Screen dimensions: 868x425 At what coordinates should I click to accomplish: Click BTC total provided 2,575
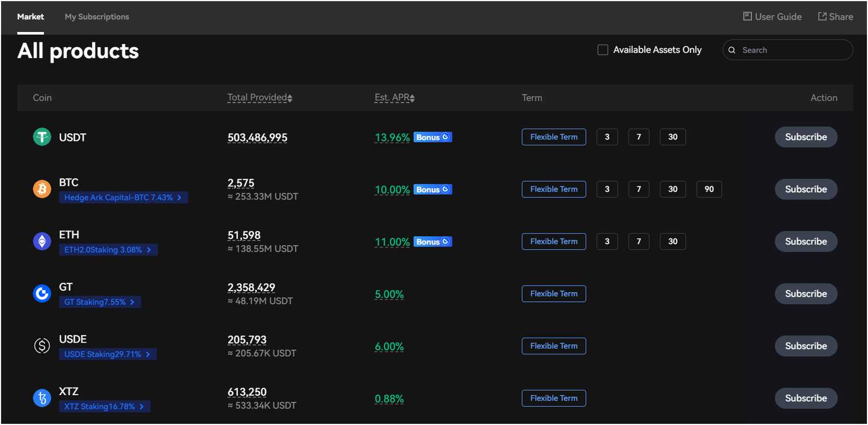(x=241, y=183)
